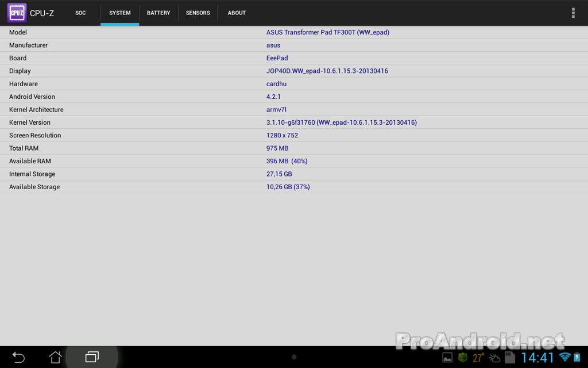
Task: Tap the resolution value 1280 x 752
Action: tap(282, 135)
